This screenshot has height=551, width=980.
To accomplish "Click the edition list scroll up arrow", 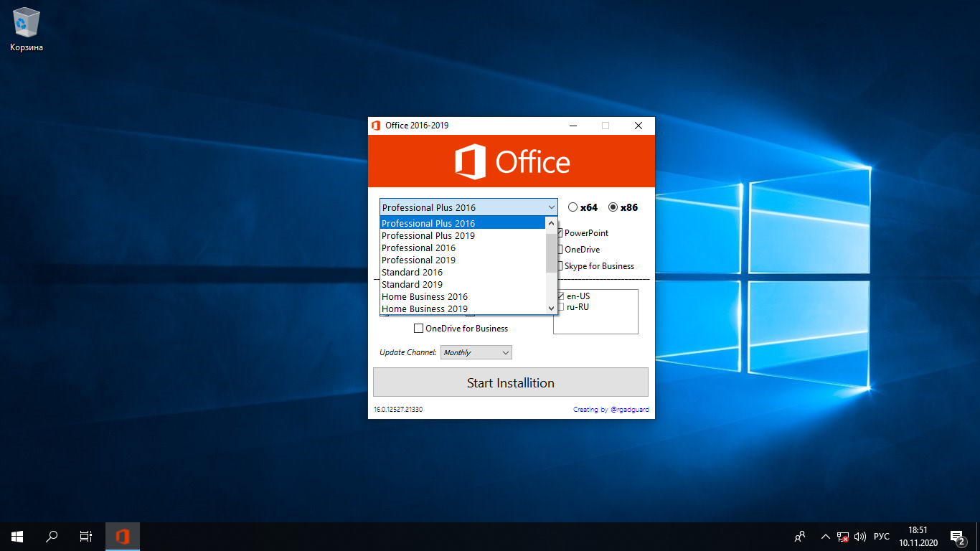I will [552, 223].
